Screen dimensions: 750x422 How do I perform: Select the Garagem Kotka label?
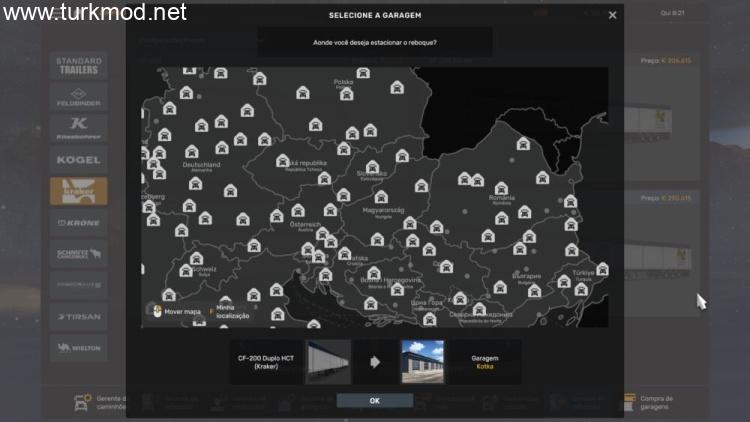[x=485, y=362]
